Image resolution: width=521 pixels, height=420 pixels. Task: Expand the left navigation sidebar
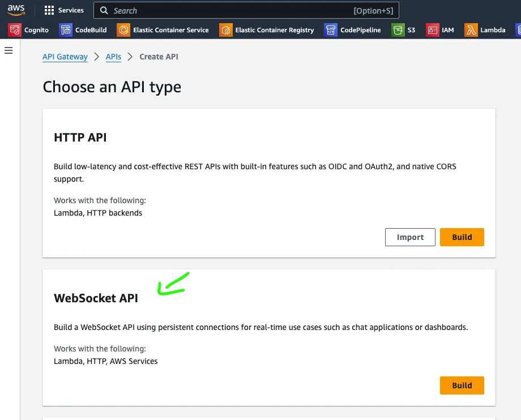tap(8, 50)
